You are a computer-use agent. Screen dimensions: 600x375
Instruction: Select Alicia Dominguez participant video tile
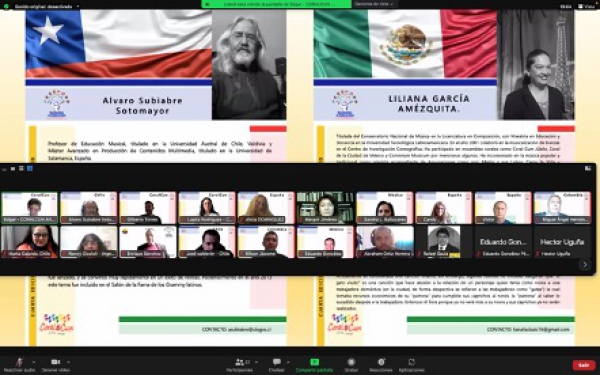(266, 208)
